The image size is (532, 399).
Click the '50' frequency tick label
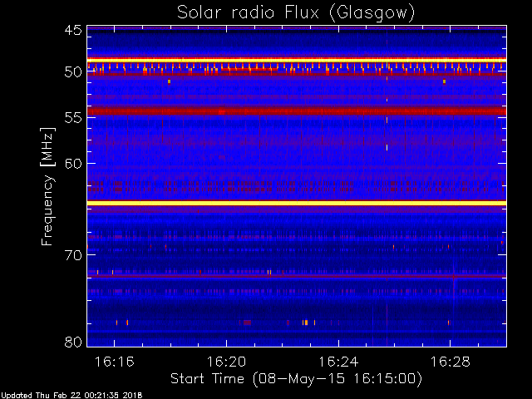point(73,72)
